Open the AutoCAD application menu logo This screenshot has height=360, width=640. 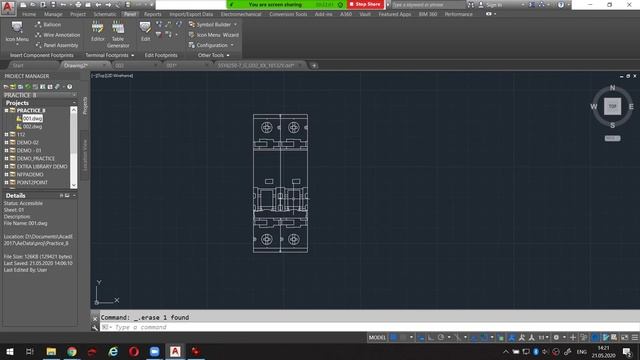pyautogui.click(x=8, y=8)
